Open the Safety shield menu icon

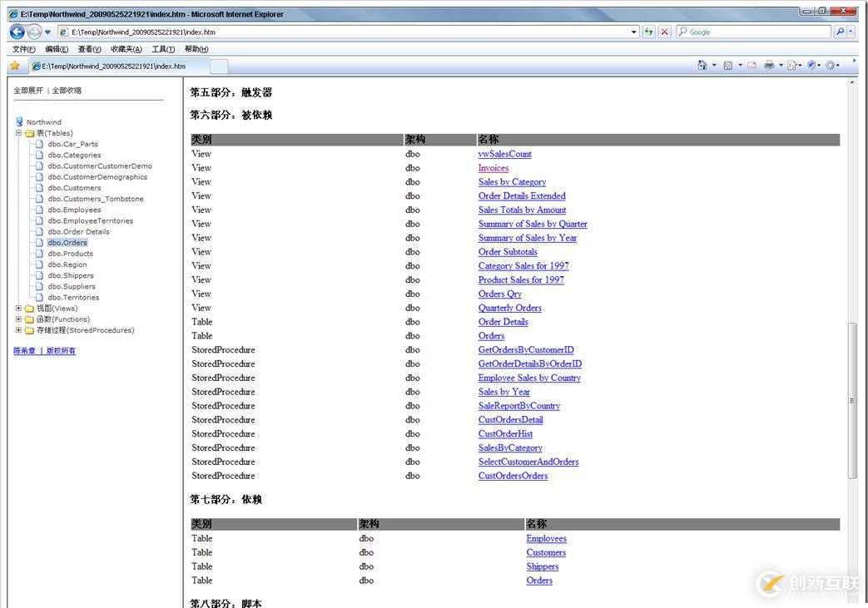pos(813,65)
